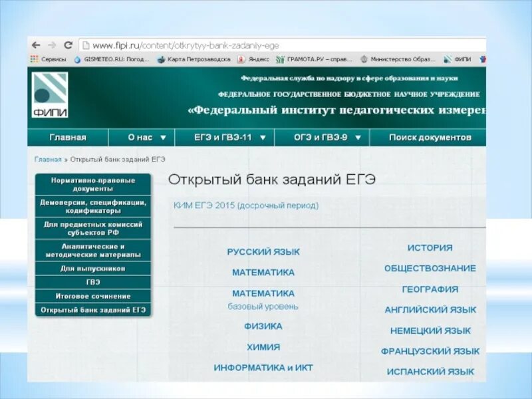Open the ОГЭ и ГВЭ-9 menu

point(322,138)
